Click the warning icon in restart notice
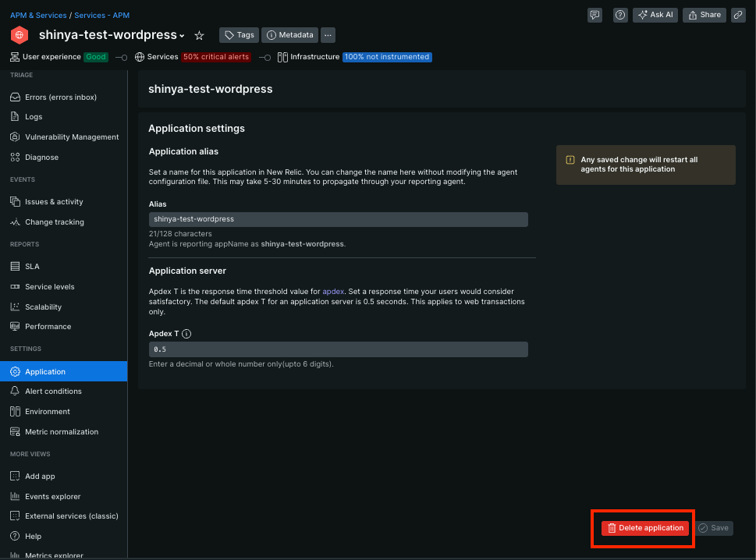 click(570, 160)
